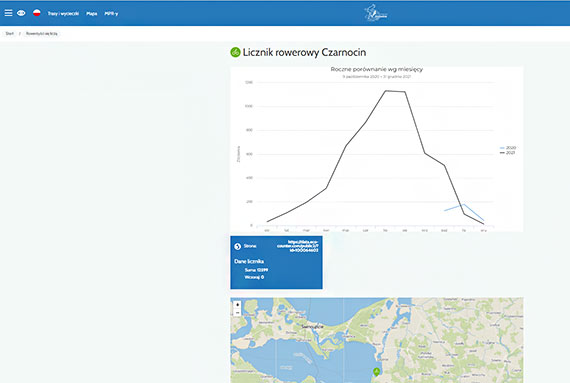Click the green bicycle counter icon

click(x=235, y=52)
